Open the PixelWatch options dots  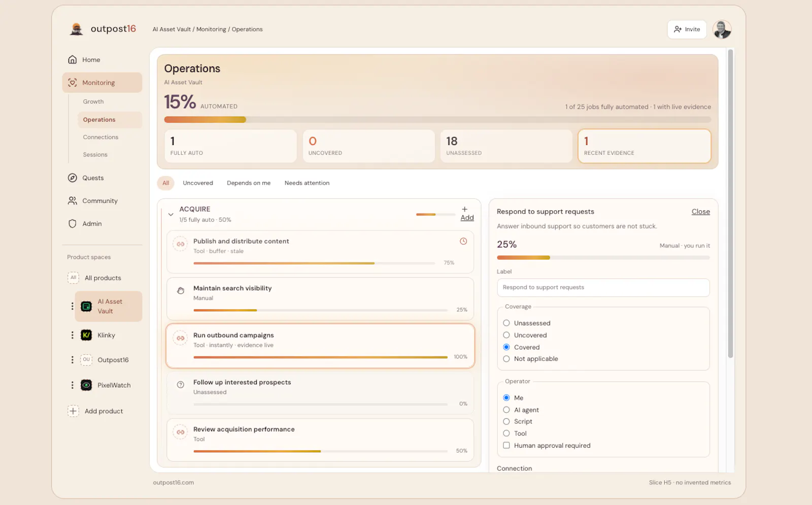pos(72,385)
